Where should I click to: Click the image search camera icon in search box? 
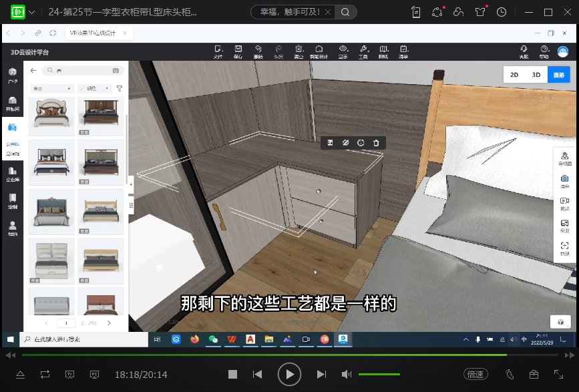(x=116, y=70)
